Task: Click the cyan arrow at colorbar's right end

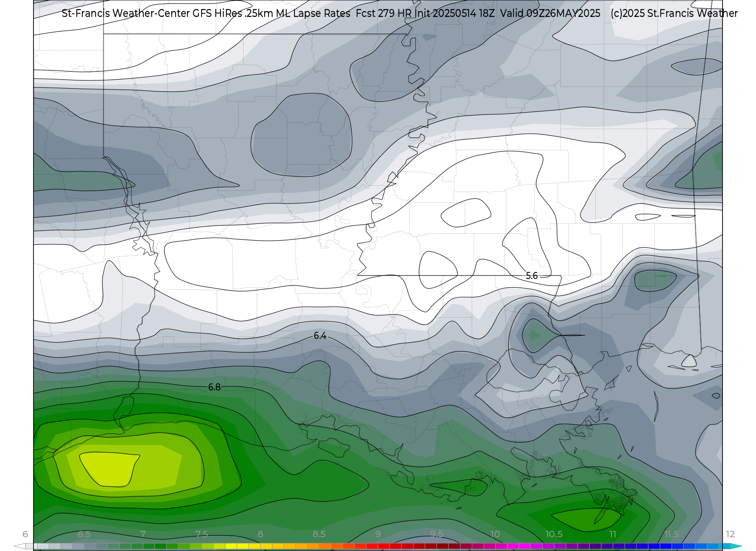Action: pyautogui.click(x=736, y=546)
